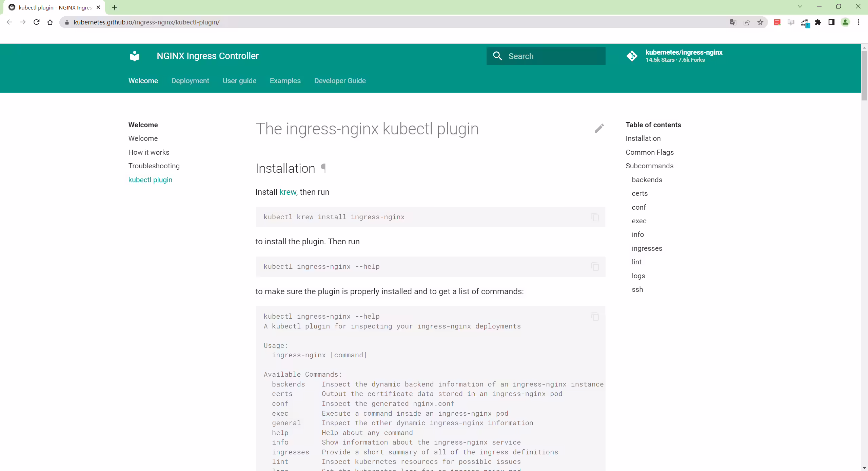
Task: Click the browser address bar URL
Action: [x=146, y=22]
